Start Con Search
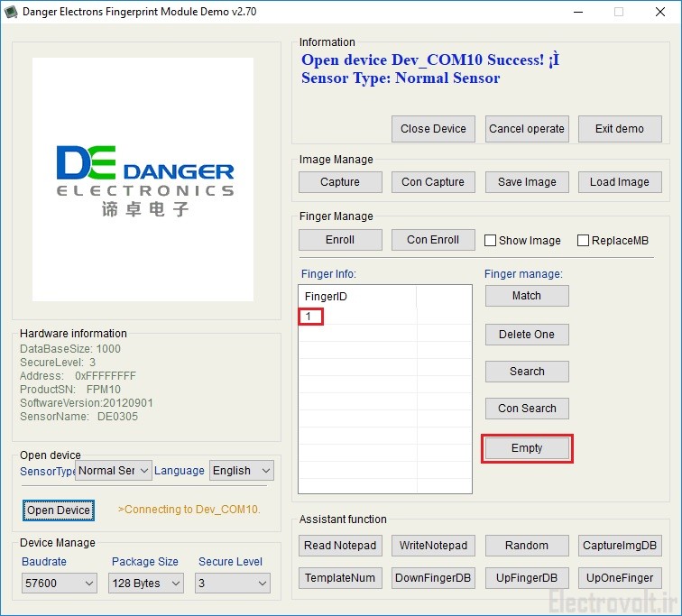The height and width of the screenshot is (616, 682). point(527,409)
